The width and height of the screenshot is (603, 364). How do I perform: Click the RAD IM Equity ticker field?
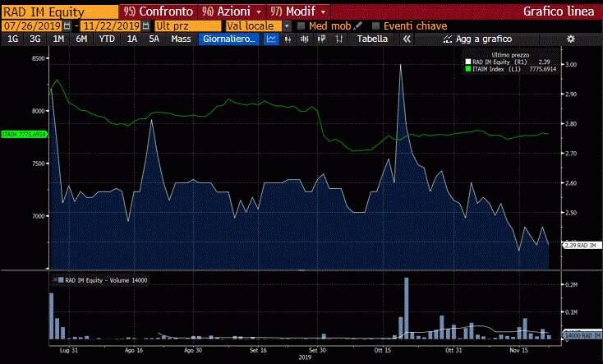pos(58,12)
